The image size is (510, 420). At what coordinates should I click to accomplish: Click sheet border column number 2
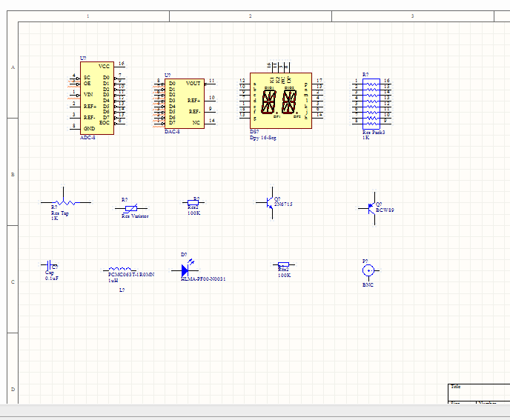coord(250,16)
